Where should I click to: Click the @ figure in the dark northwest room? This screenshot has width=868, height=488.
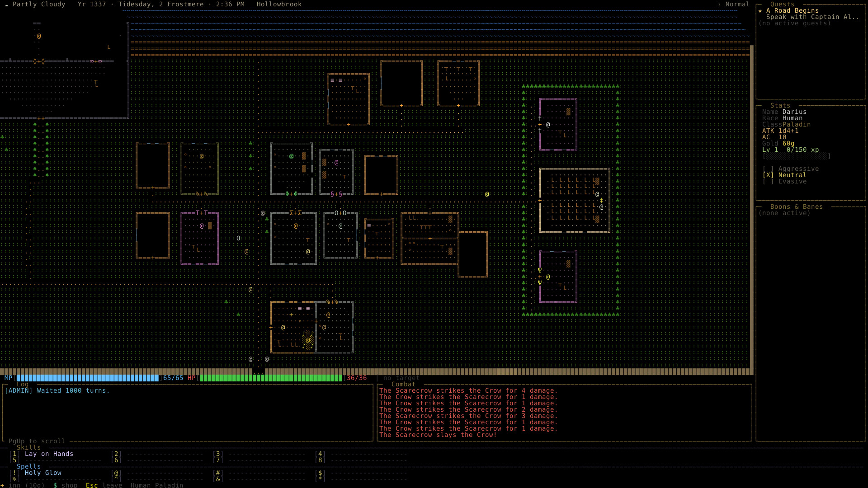(39, 36)
